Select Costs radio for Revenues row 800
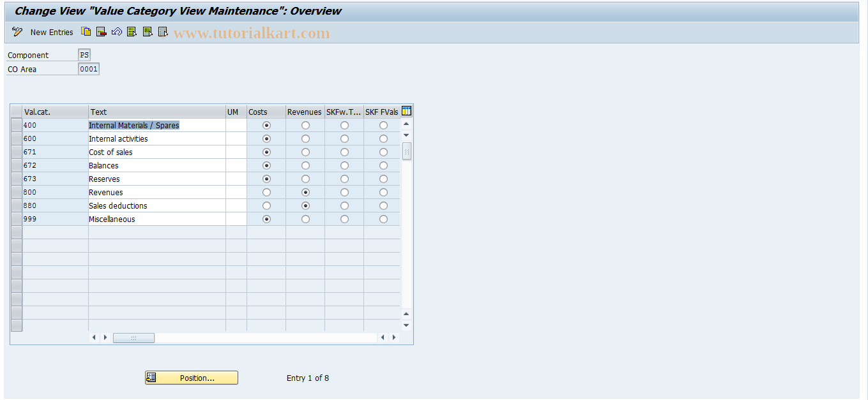Viewport: 868px width, 400px height. tap(266, 192)
